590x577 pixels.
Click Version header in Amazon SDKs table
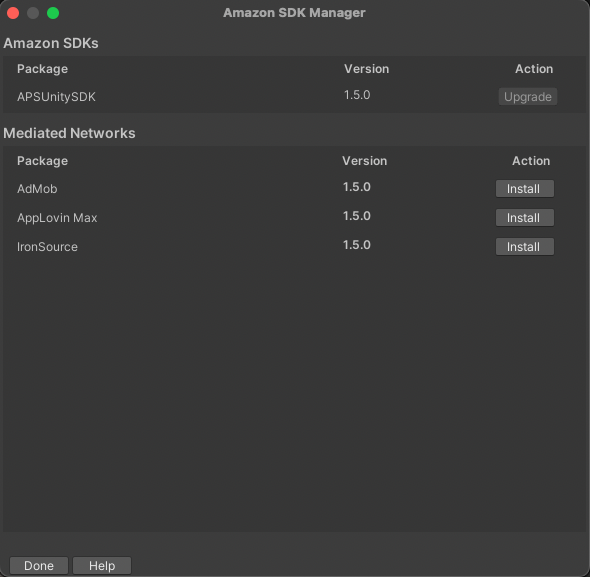pos(366,69)
